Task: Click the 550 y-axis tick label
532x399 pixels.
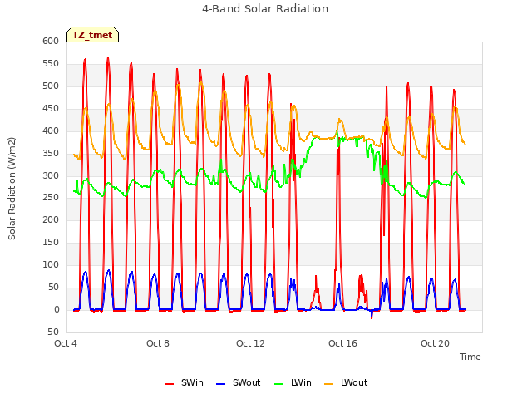Action: click(x=51, y=63)
